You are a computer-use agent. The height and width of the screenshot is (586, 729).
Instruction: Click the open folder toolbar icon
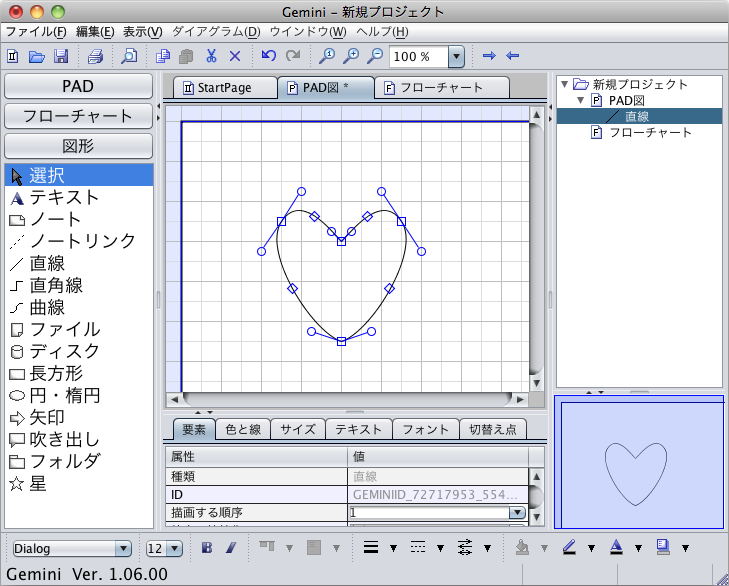pos(37,56)
